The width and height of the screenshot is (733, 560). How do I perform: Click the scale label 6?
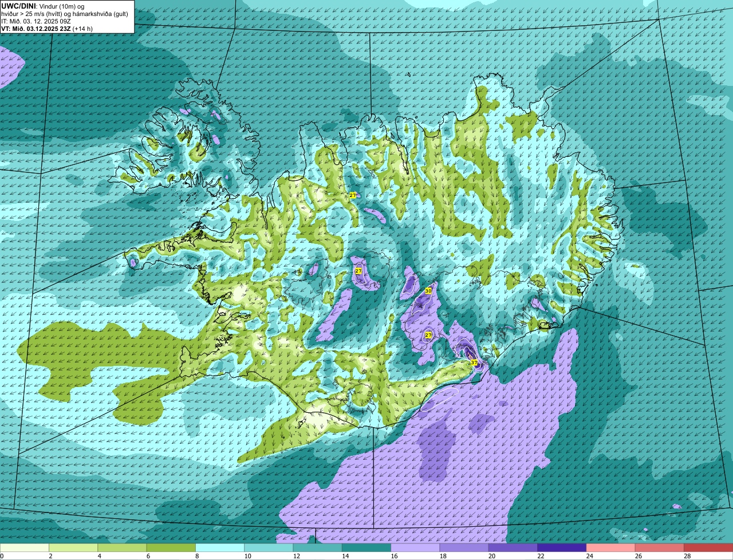coord(148,556)
